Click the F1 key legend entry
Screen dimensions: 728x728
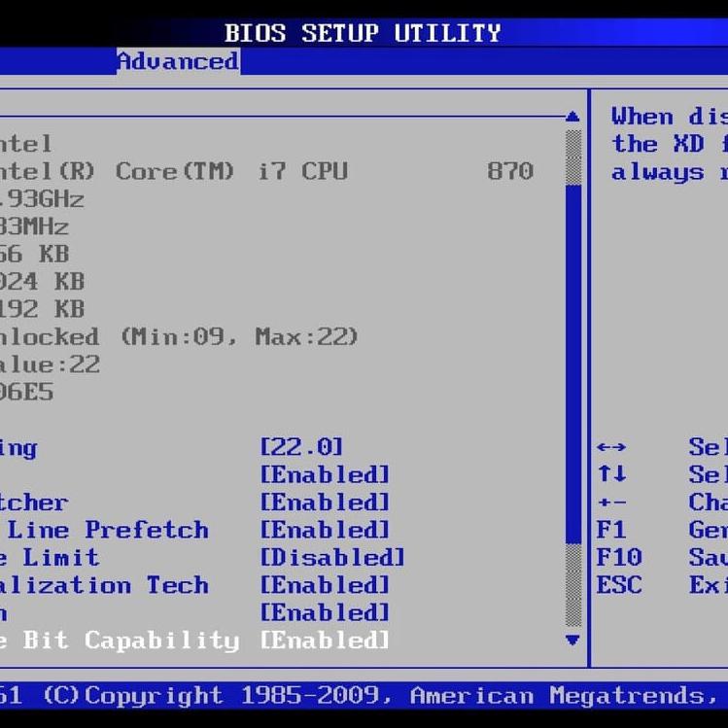pos(611,531)
